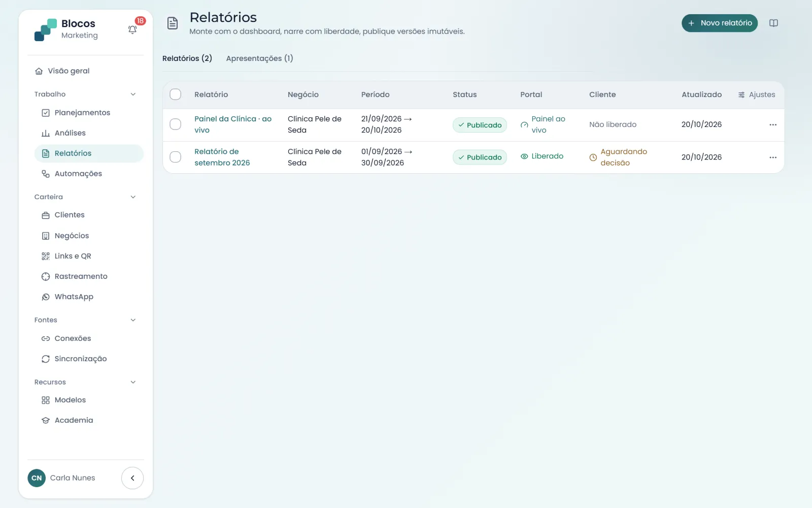The image size is (812, 508).
Task: Collapse the Trabalho section
Action: click(133, 94)
